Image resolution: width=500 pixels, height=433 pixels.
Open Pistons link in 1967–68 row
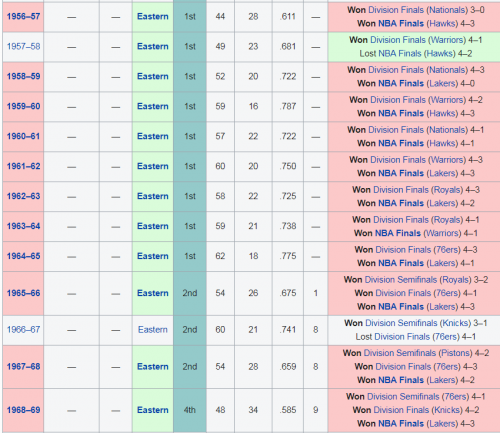[x=455, y=353]
